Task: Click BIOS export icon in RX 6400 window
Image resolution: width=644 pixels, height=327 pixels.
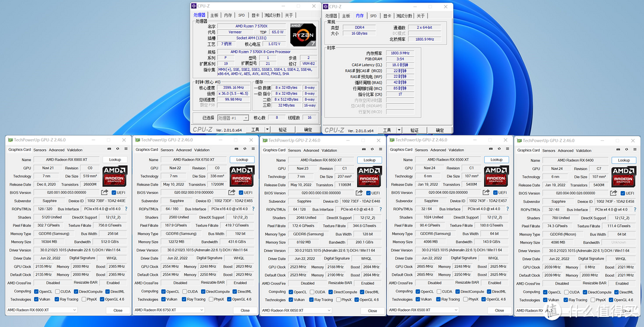Action: [614, 193]
